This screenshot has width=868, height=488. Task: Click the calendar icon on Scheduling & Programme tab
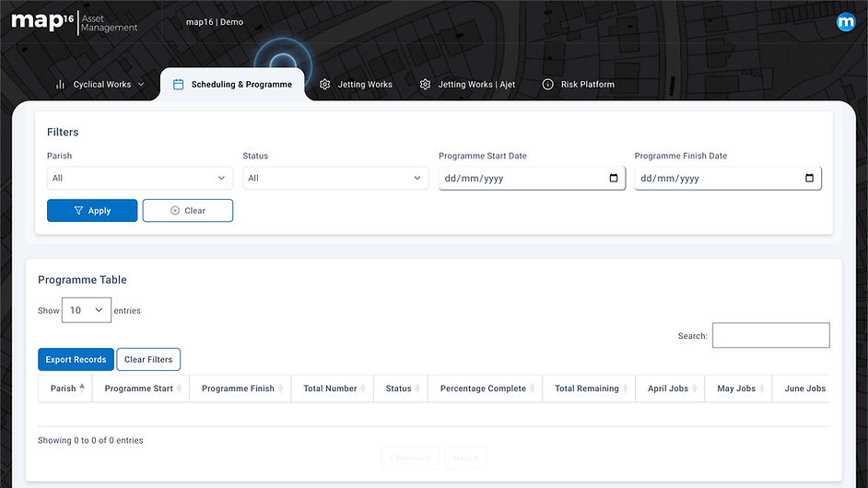(178, 84)
